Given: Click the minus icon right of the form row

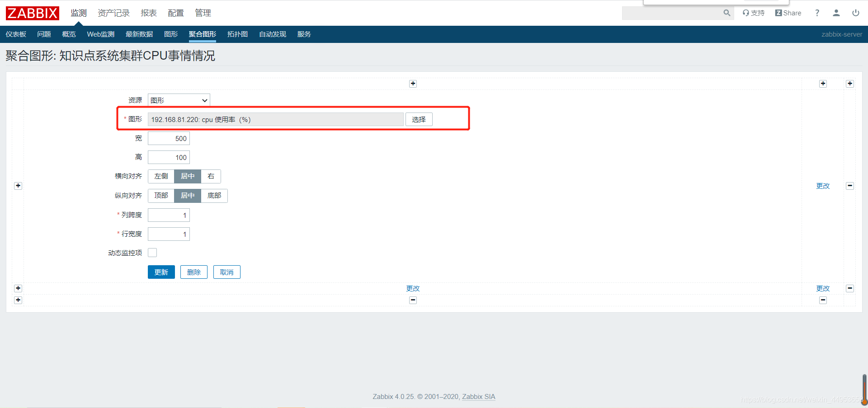Looking at the screenshot, I should click(x=850, y=186).
